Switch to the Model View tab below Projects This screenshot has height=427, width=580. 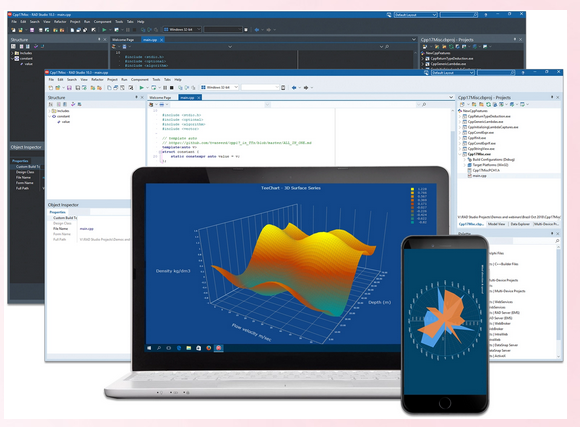tap(496, 224)
